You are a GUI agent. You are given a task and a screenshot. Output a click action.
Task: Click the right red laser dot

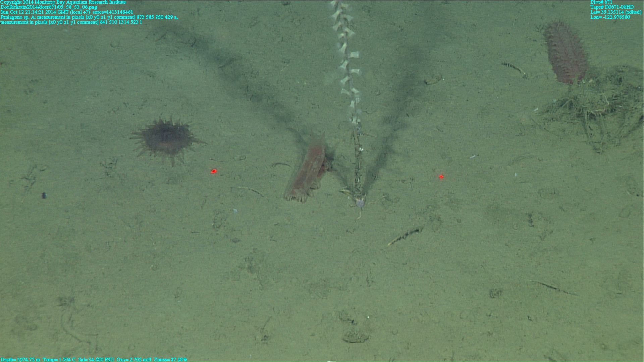pyautogui.click(x=441, y=177)
